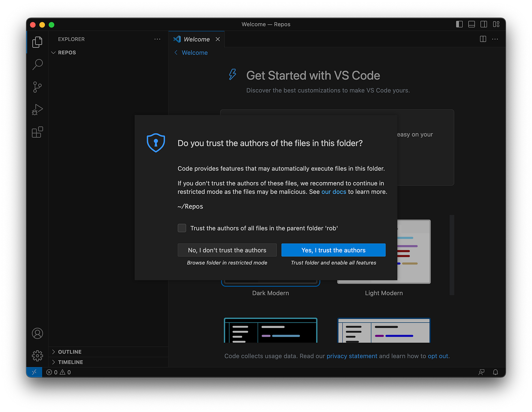Open the Manage gear icon
Screen dimensions: 532x412
click(37, 355)
